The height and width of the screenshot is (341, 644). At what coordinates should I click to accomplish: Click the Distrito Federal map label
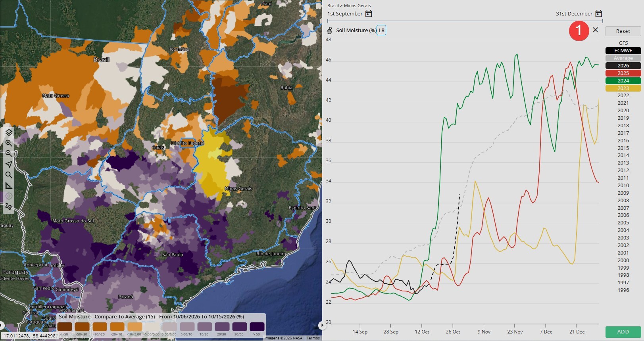pyautogui.click(x=188, y=143)
